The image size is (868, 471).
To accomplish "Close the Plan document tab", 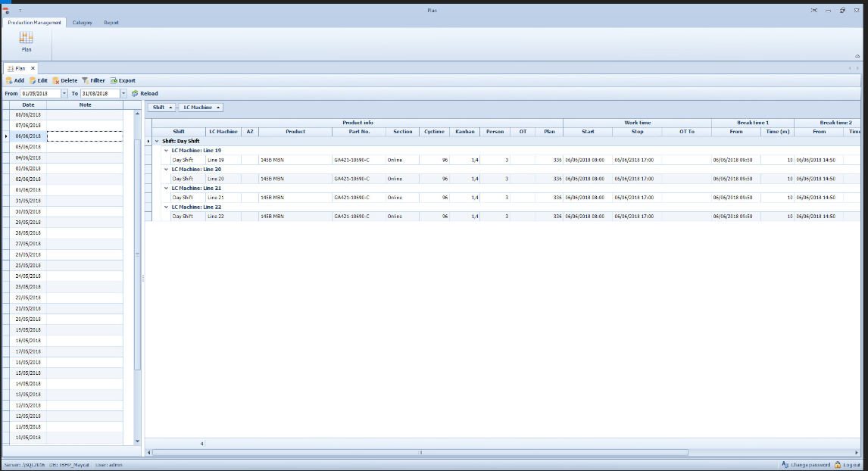I will (33, 68).
